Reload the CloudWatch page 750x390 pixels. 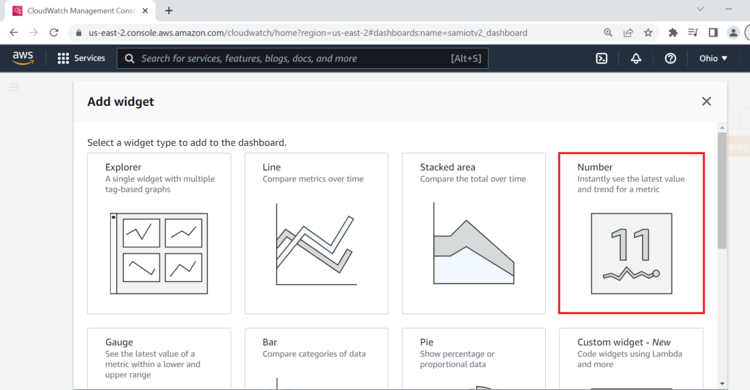tap(54, 33)
